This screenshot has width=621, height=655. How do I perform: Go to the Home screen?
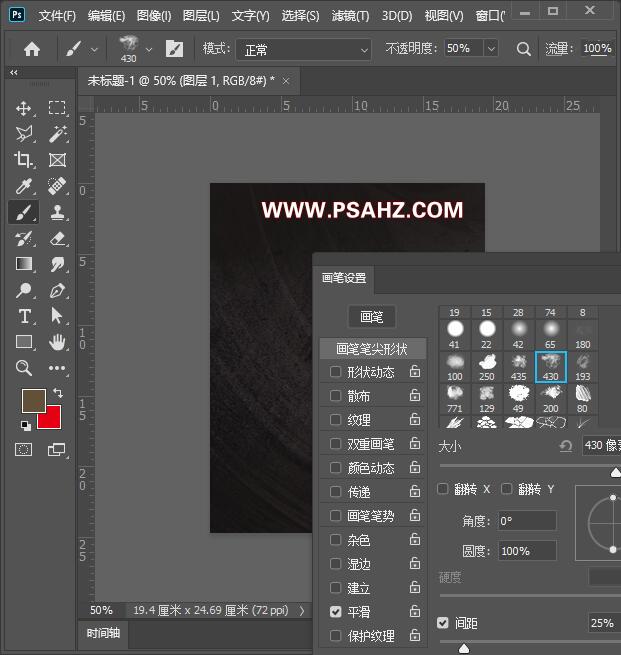click(32, 49)
